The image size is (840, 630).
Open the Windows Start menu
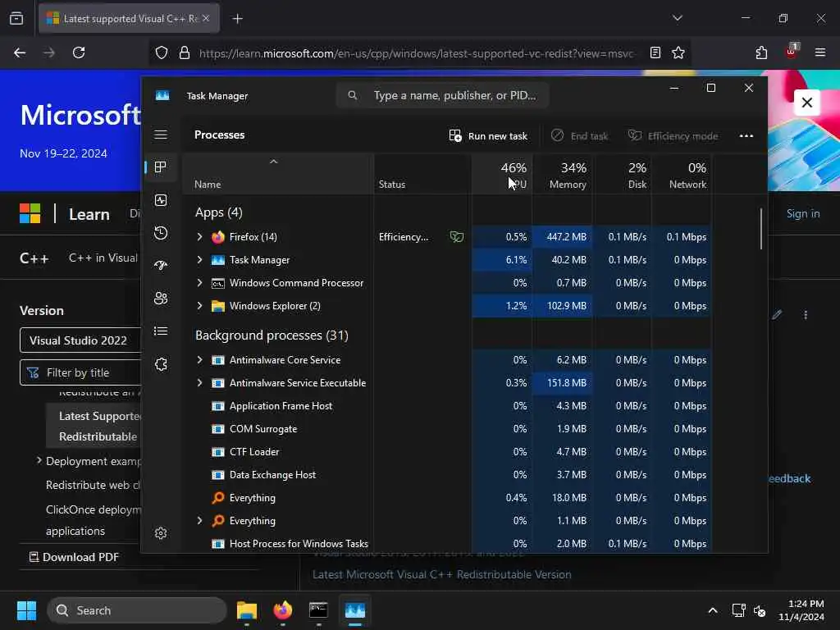tap(26, 610)
